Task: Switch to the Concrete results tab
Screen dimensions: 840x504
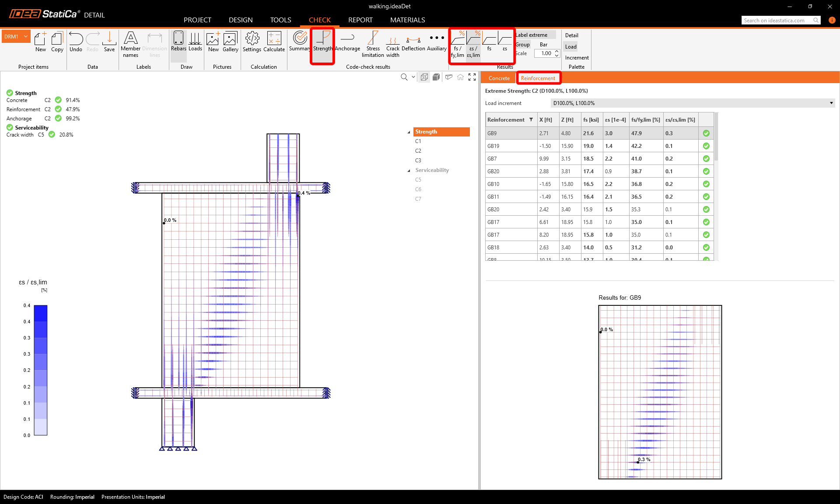Action: tap(499, 78)
